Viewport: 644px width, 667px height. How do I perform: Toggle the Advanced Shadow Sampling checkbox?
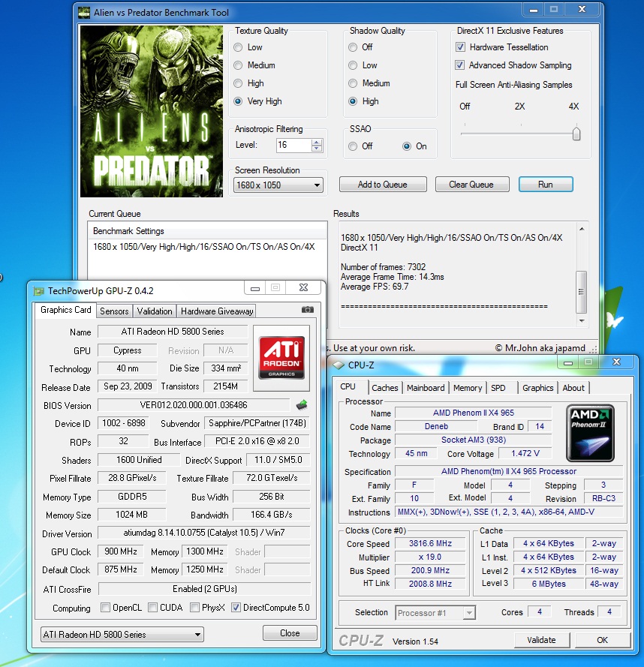tap(459, 65)
